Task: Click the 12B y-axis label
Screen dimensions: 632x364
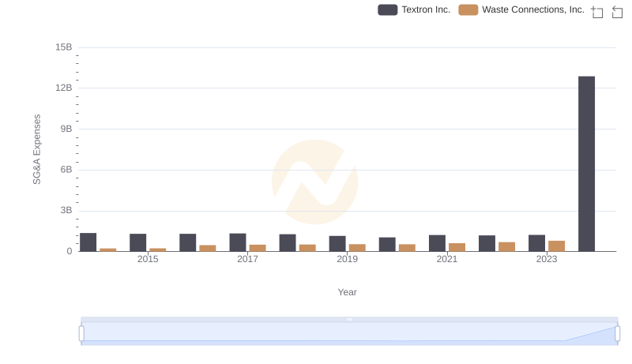Action: pyautogui.click(x=64, y=88)
